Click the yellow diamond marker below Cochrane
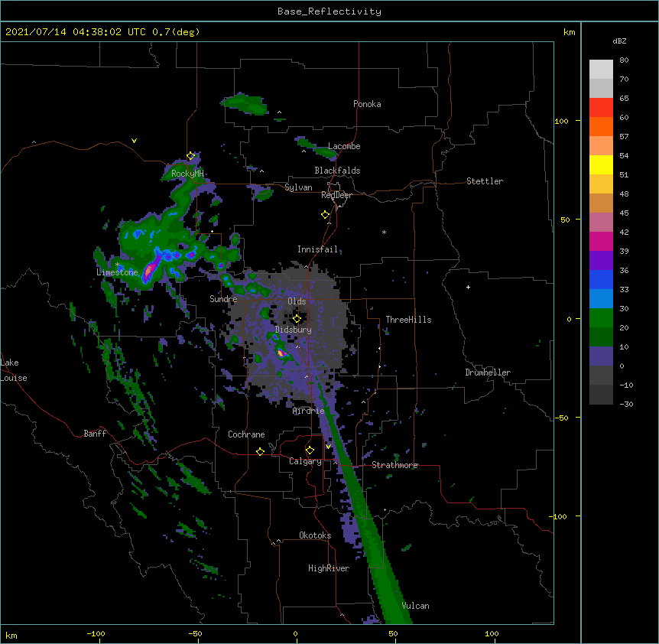 (260, 451)
